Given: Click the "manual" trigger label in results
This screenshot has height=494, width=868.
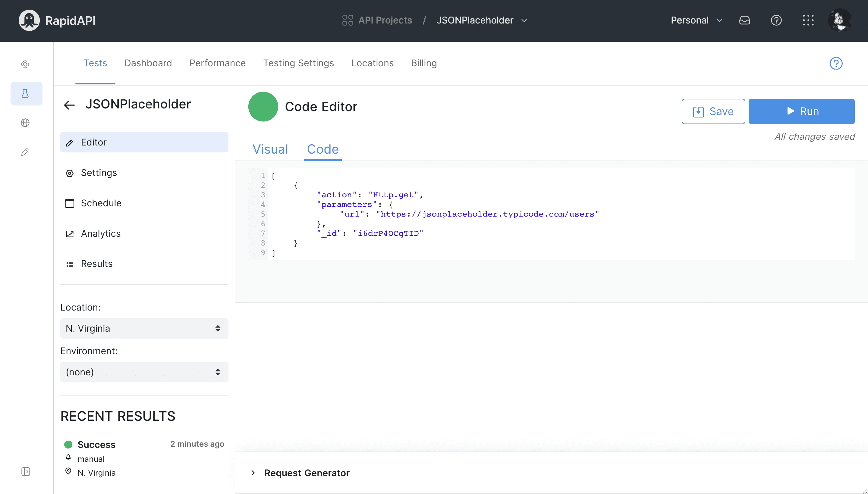Looking at the screenshot, I should pyautogui.click(x=91, y=459).
